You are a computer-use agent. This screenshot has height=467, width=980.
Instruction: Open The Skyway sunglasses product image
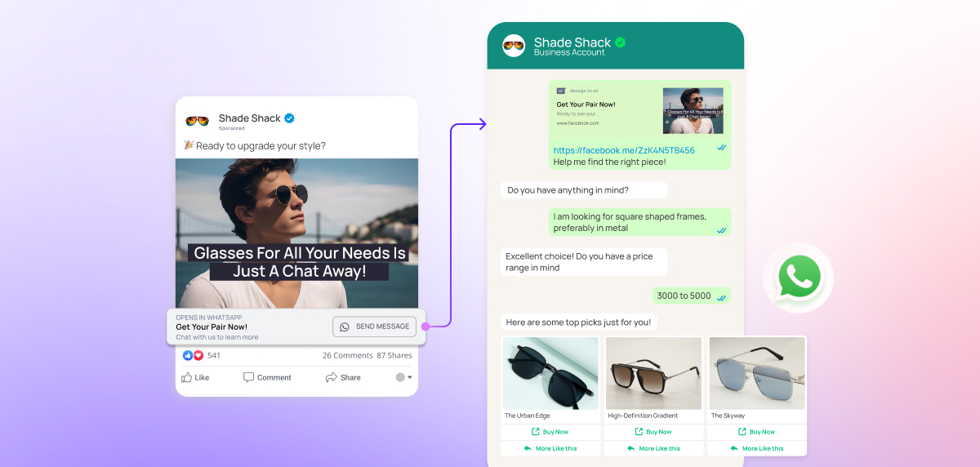756,372
